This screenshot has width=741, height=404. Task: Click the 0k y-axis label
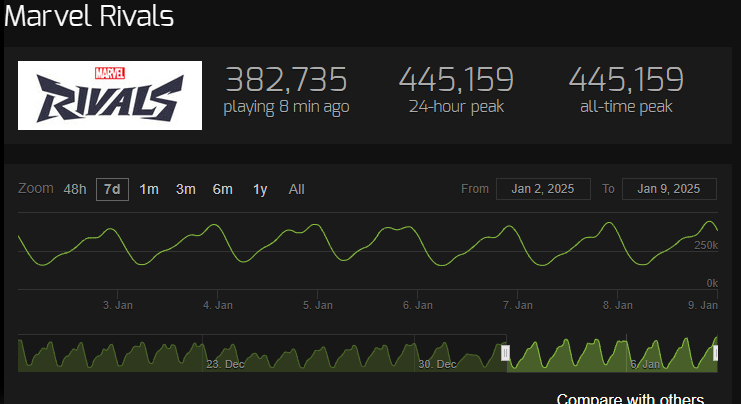pyautogui.click(x=712, y=283)
